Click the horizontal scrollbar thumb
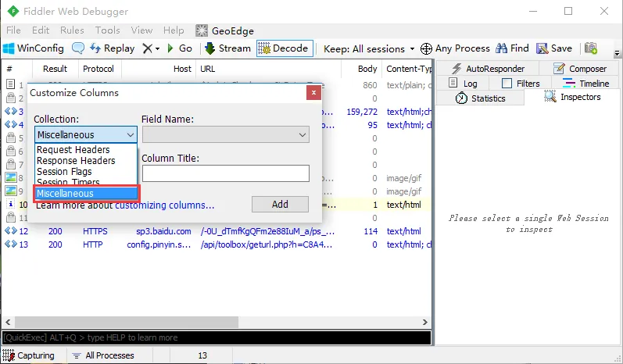Viewport: 623px width, 364px height. coord(127,322)
